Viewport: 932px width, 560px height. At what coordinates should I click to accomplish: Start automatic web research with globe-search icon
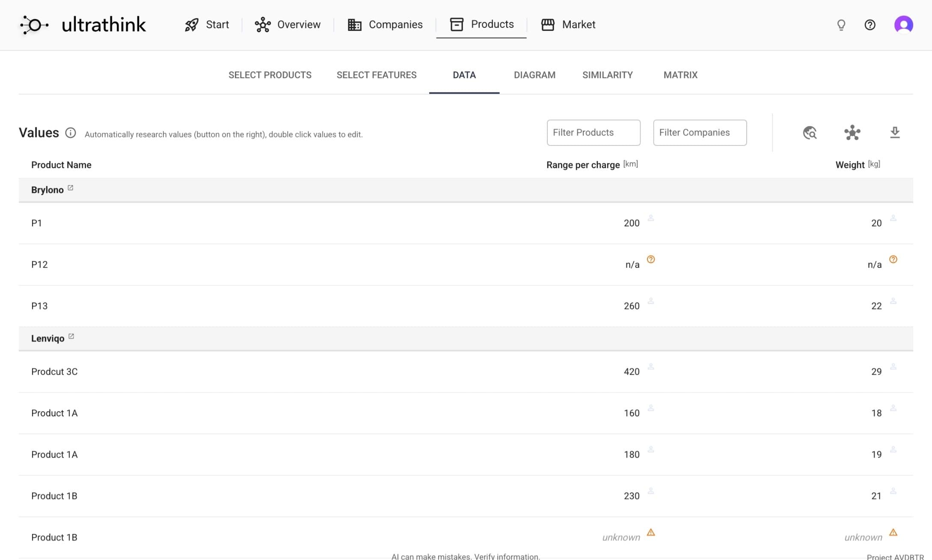click(x=809, y=133)
